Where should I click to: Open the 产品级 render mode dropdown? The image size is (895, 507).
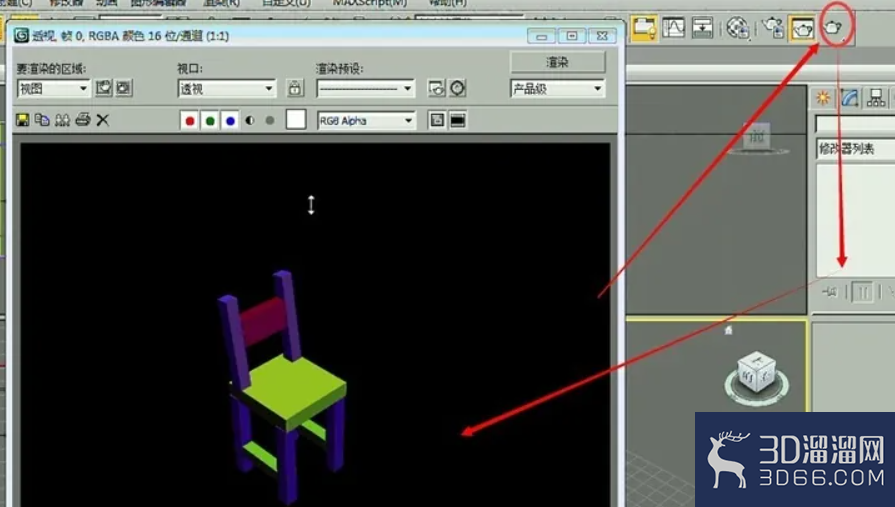[x=557, y=88]
